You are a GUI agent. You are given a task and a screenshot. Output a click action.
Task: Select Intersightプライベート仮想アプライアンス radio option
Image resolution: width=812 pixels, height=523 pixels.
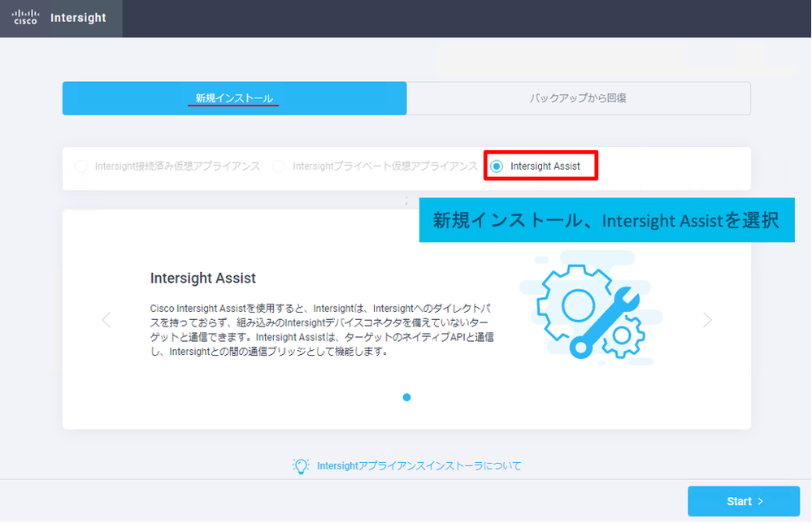pyautogui.click(x=279, y=166)
